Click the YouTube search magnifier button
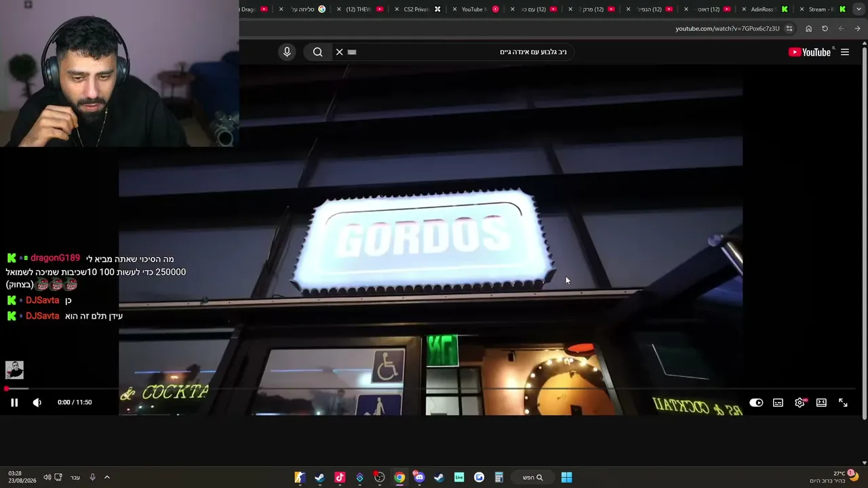The height and width of the screenshot is (488, 868). tap(317, 52)
